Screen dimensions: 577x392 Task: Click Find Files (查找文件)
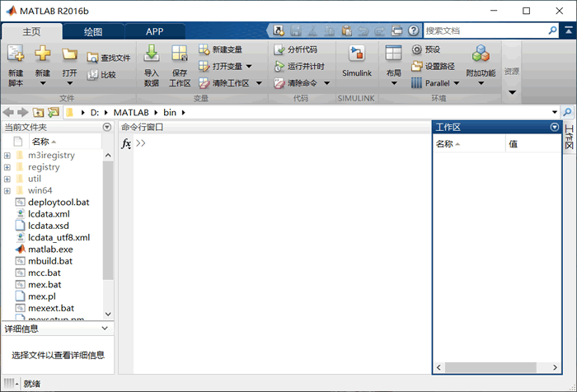click(x=109, y=58)
